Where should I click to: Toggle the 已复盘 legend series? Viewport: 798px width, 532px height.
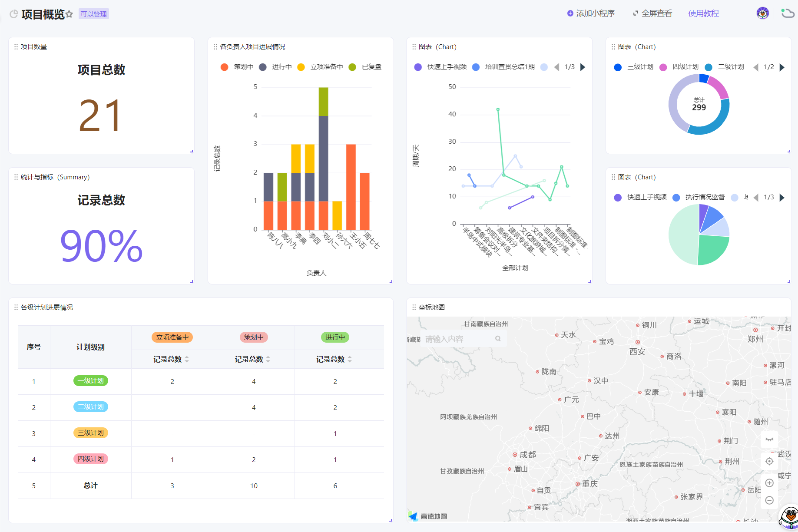click(365, 67)
